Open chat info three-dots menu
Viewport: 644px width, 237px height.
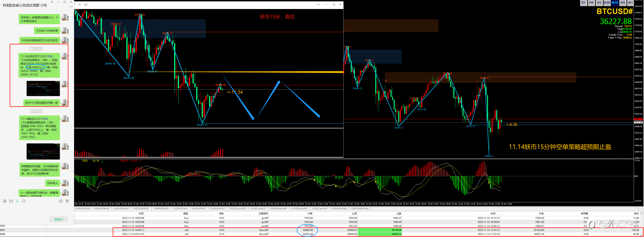71,7
